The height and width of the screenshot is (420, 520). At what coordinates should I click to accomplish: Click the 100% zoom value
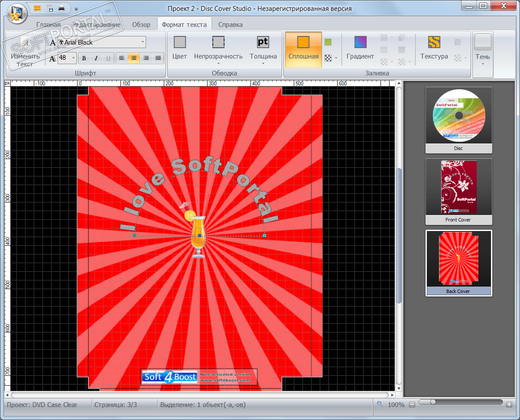(x=396, y=405)
